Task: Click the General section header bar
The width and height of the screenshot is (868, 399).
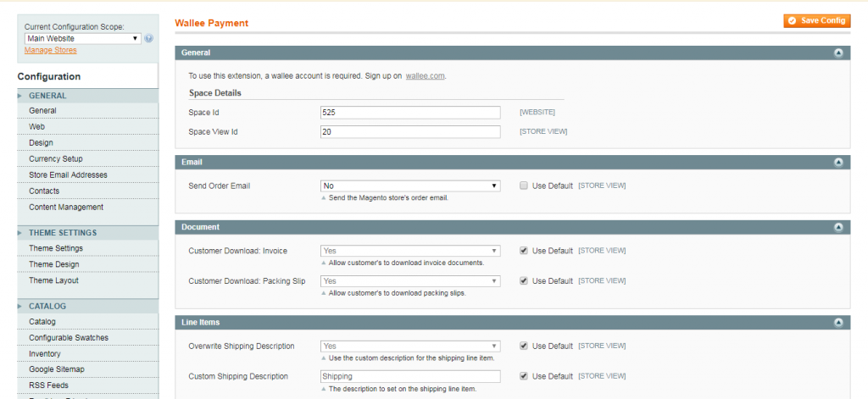Action: point(513,53)
